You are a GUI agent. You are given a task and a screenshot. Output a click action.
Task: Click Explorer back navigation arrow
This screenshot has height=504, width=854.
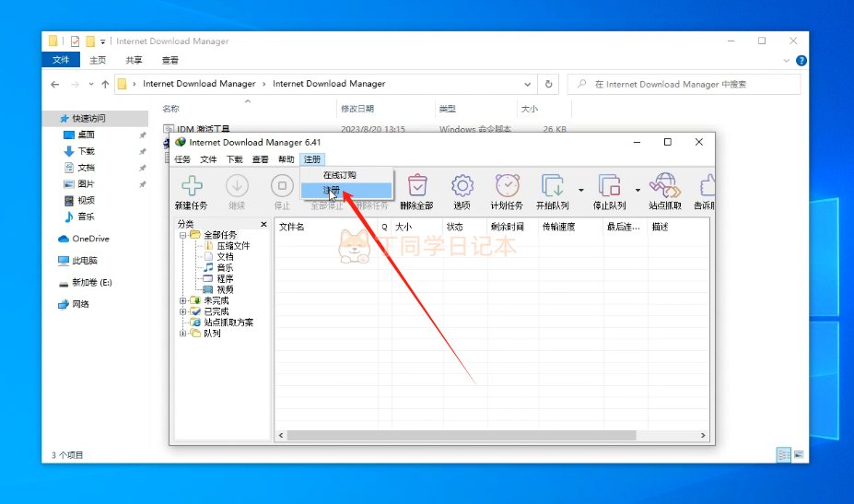tap(55, 84)
